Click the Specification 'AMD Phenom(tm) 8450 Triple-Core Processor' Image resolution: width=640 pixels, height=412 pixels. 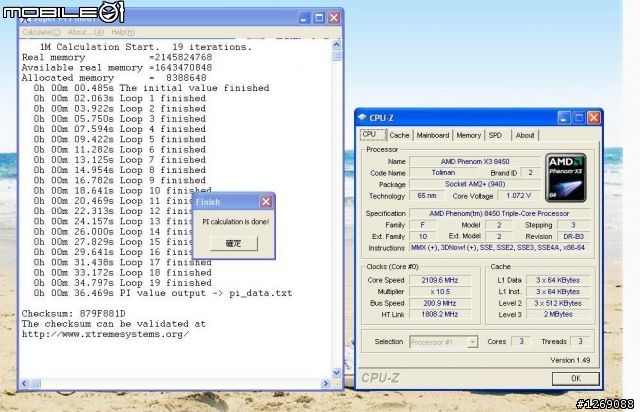[x=499, y=214]
